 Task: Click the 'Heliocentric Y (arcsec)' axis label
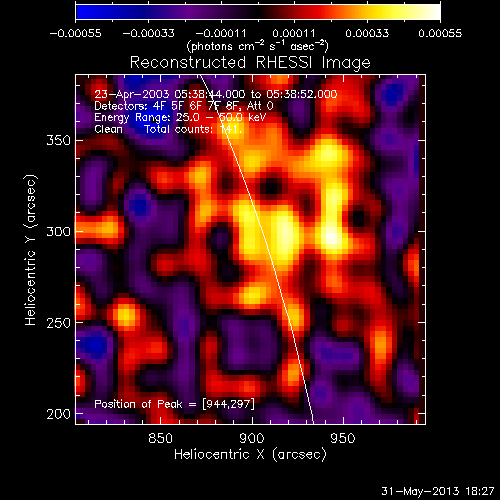pos(31,250)
